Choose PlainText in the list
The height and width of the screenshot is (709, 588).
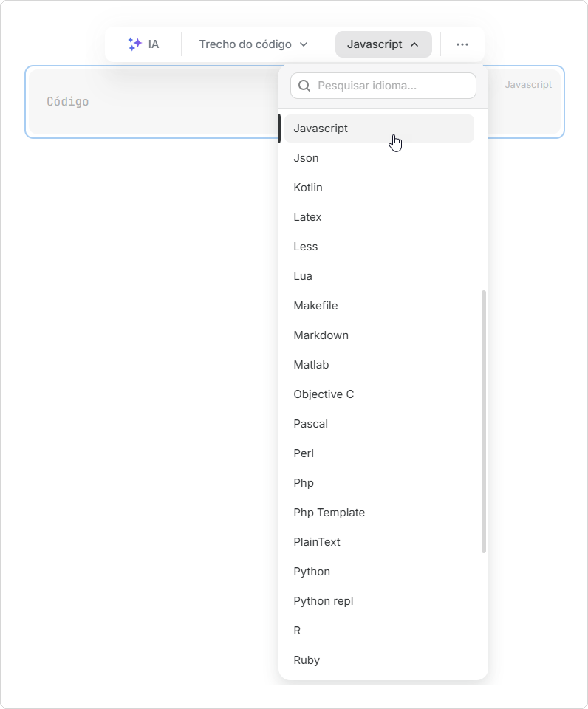pos(379,542)
